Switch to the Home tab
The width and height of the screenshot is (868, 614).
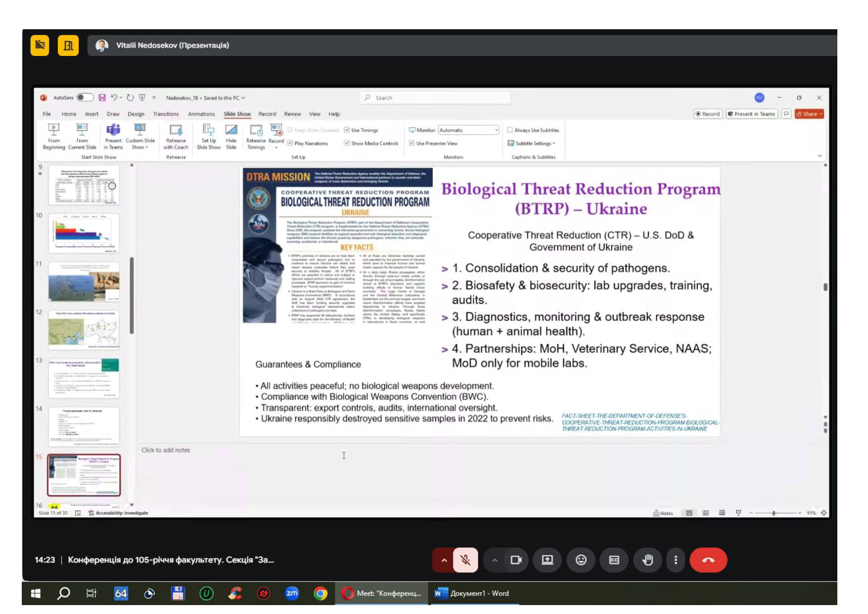[x=69, y=114]
